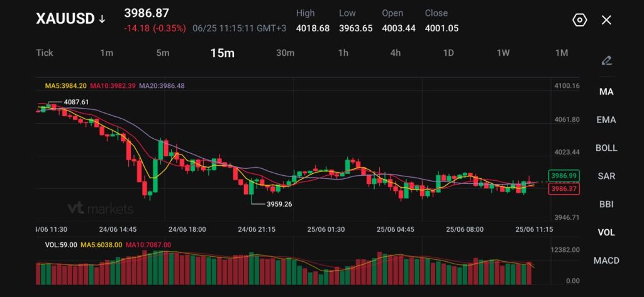This screenshot has width=644, height=297.
Task: Click the Close value 4001.05
Action: pyautogui.click(x=441, y=28)
